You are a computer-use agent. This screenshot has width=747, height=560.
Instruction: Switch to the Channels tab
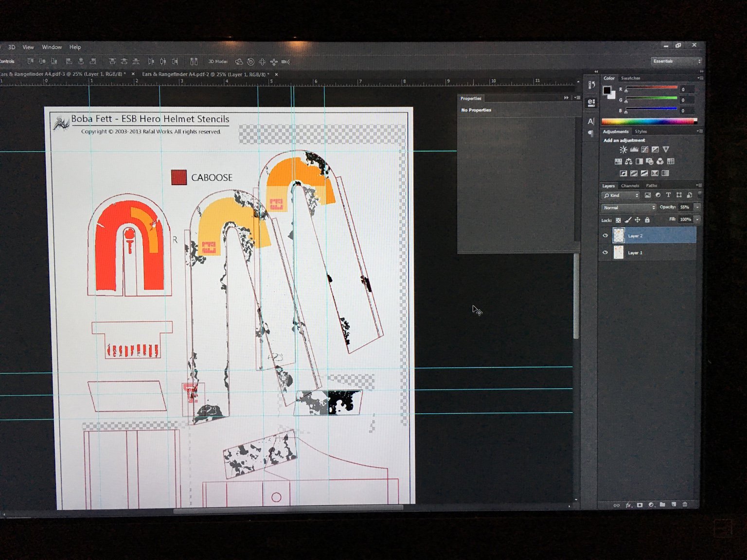[630, 186]
